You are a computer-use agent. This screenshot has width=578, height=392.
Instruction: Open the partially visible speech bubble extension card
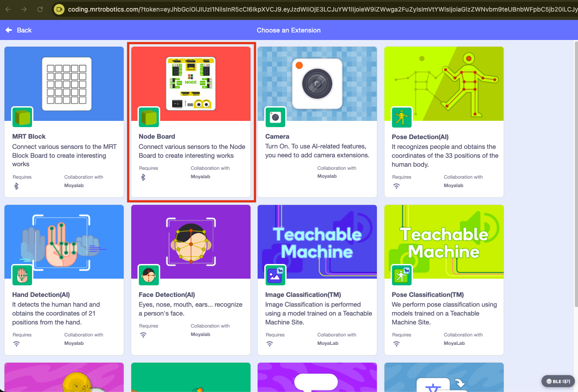click(x=317, y=377)
